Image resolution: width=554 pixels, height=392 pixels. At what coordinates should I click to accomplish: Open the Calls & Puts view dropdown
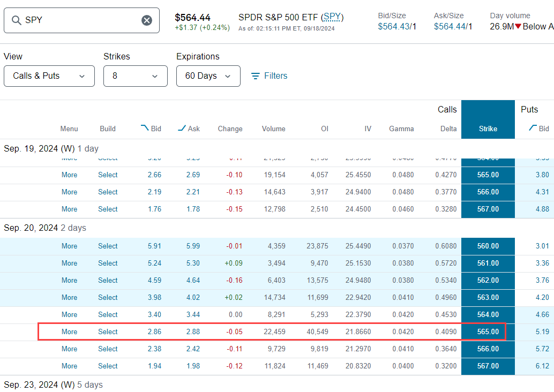[x=49, y=76]
